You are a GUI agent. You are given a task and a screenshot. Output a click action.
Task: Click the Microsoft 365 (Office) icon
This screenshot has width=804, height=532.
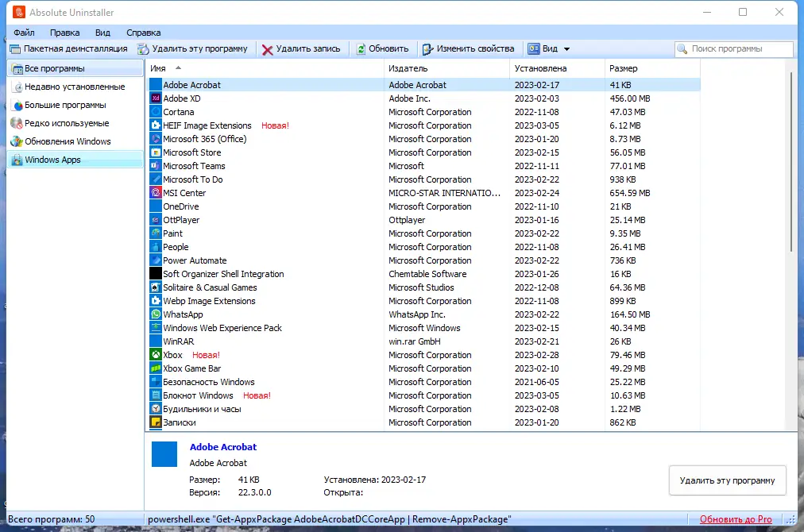(156, 139)
